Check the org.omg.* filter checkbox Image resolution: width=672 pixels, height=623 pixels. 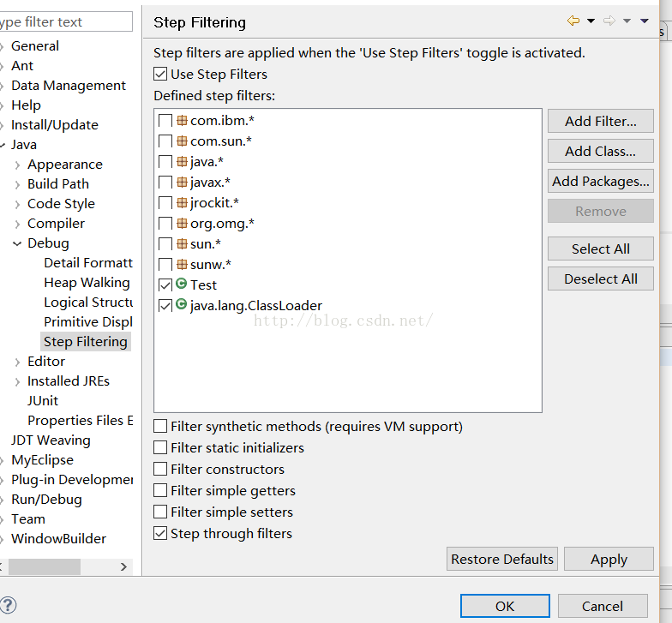tap(165, 224)
